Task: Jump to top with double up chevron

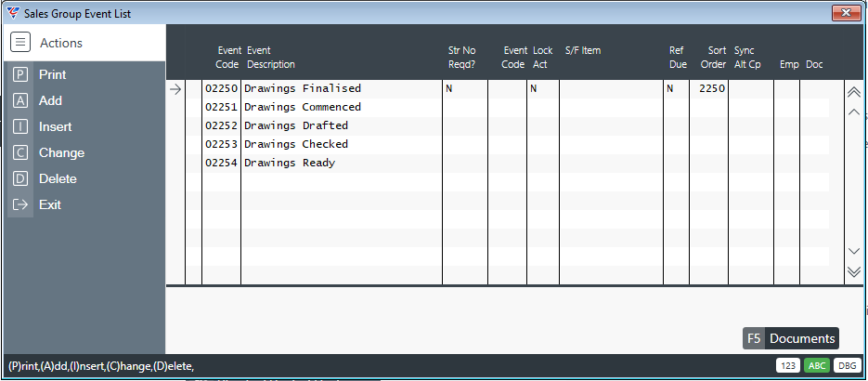Action: pyautogui.click(x=854, y=93)
